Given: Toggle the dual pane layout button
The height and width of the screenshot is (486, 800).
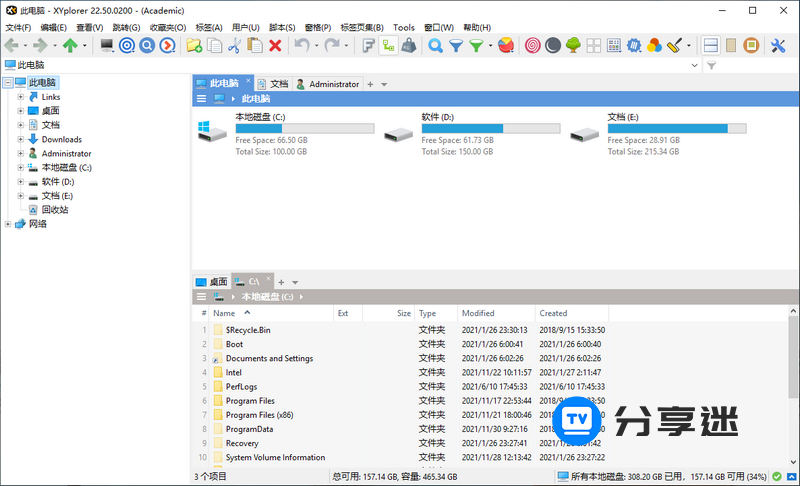Looking at the screenshot, I should (x=711, y=45).
